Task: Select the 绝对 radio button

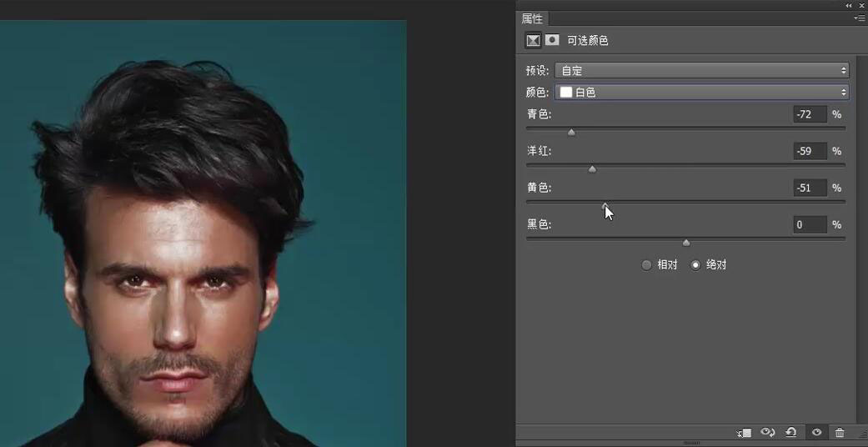Action: pos(695,265)
